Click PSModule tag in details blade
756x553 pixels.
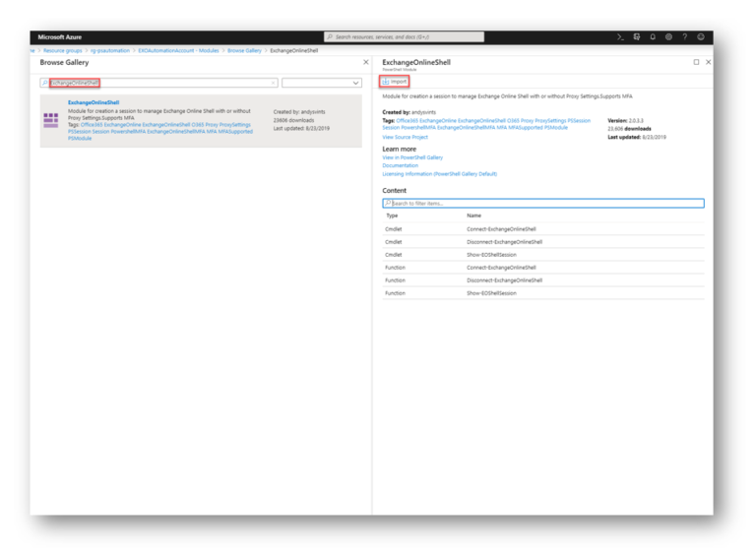click(555, 128)
